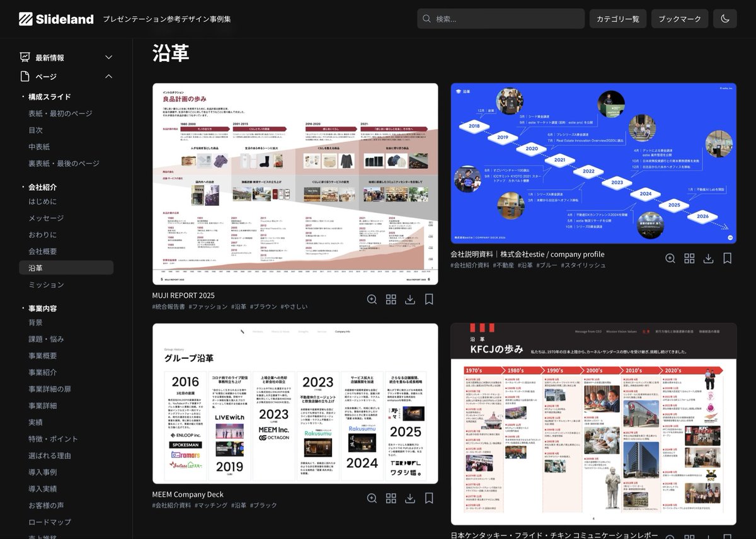Open MUJI REPORT 2025 slide thumbnail
Viewport: 756px width, 539px height.
tap(295, 184)
